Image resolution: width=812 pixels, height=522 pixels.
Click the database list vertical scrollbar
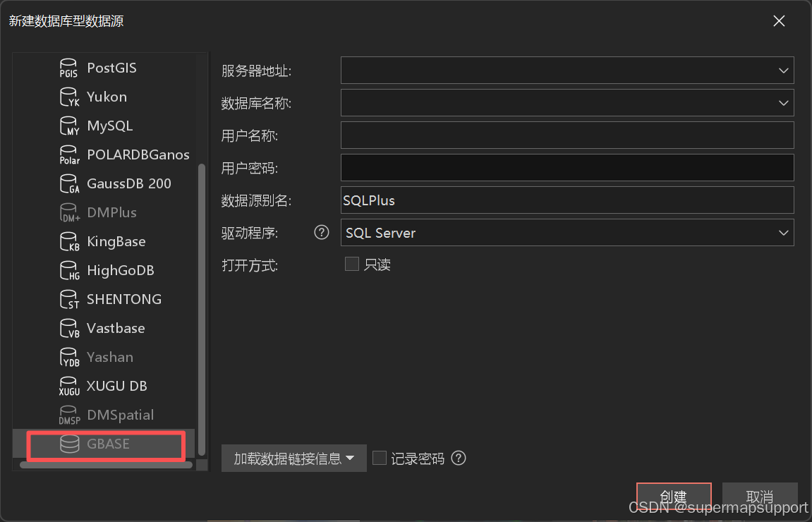click(202, 309)
